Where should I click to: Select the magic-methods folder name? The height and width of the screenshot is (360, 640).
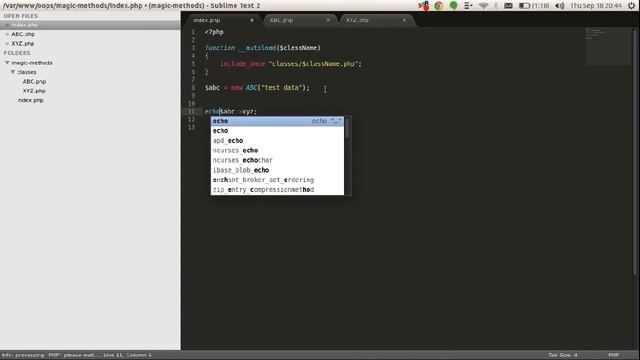(x=32, y=63)
